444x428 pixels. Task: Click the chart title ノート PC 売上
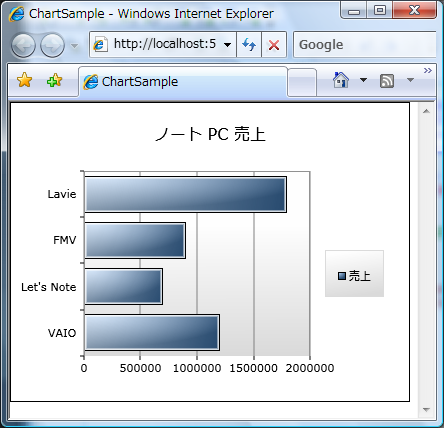(x=211, y=135)
